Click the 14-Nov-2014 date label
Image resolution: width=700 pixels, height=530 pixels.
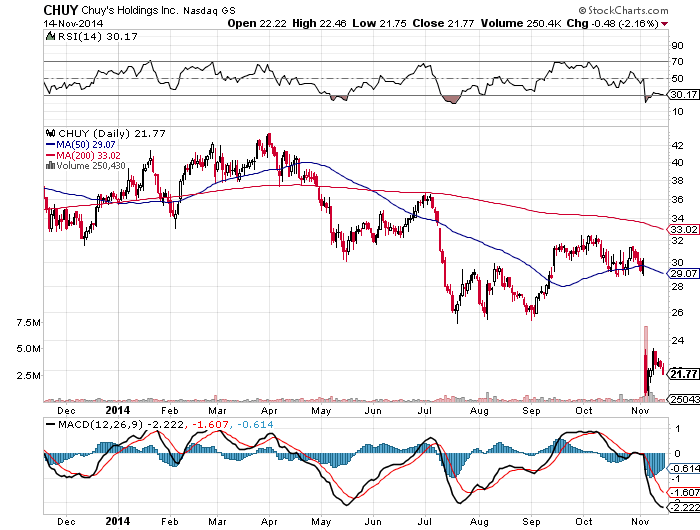coord(73,23)
